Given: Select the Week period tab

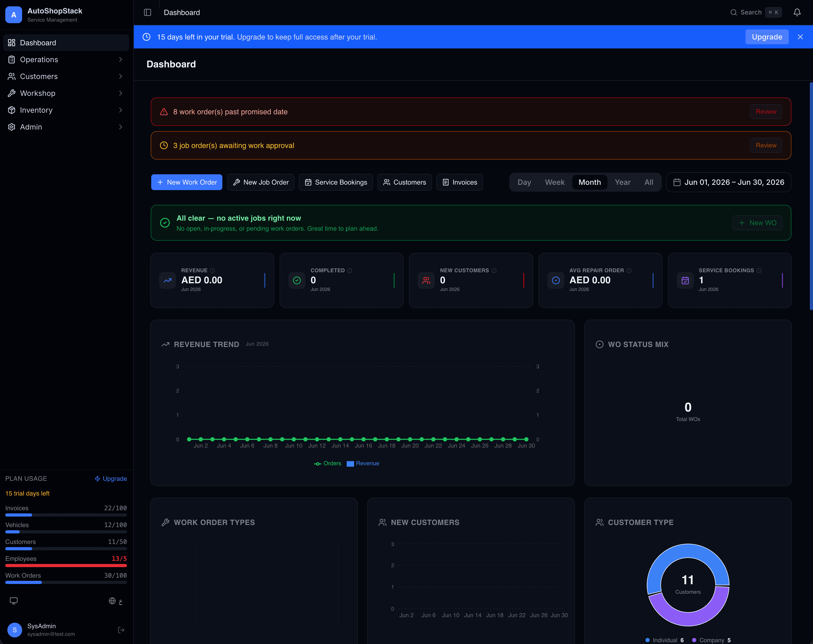Looking at the screenshot, I should pyautogui.click(x=554, y=182).
